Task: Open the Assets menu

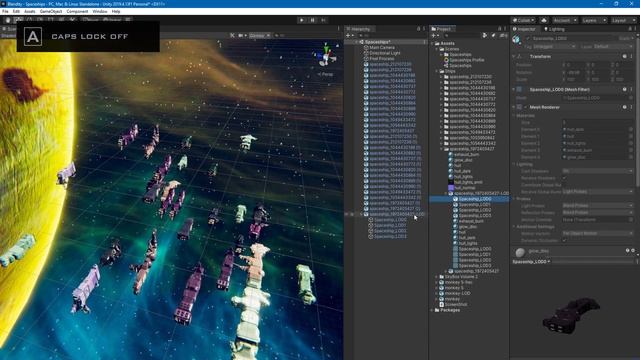Action: coord(30,11)
